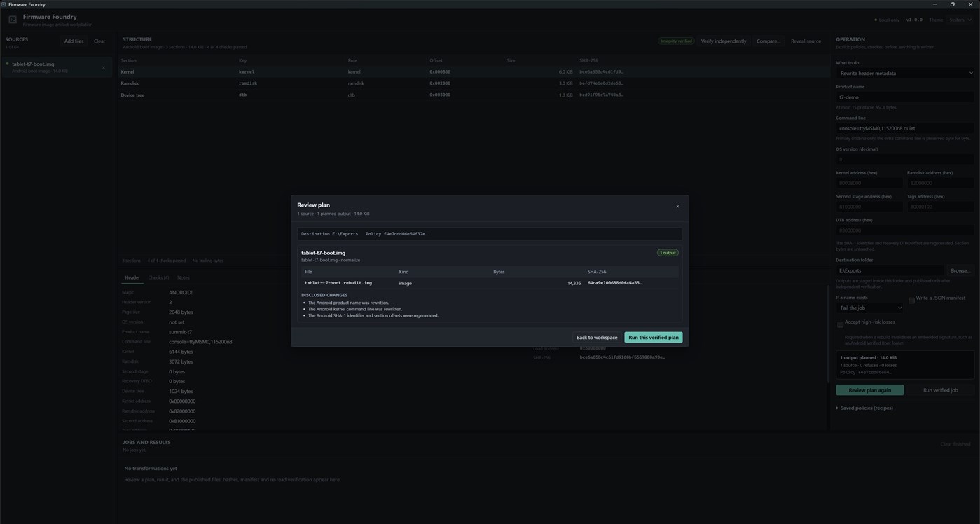Switch to the Header tab

click(x=132, y=278)
